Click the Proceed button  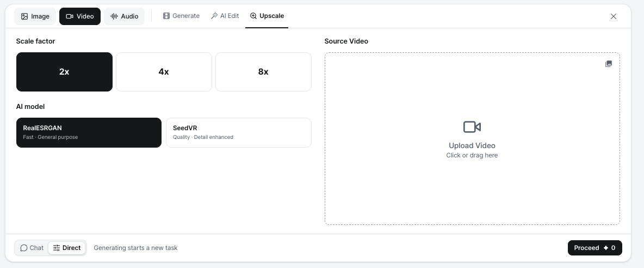pos(595,248)
